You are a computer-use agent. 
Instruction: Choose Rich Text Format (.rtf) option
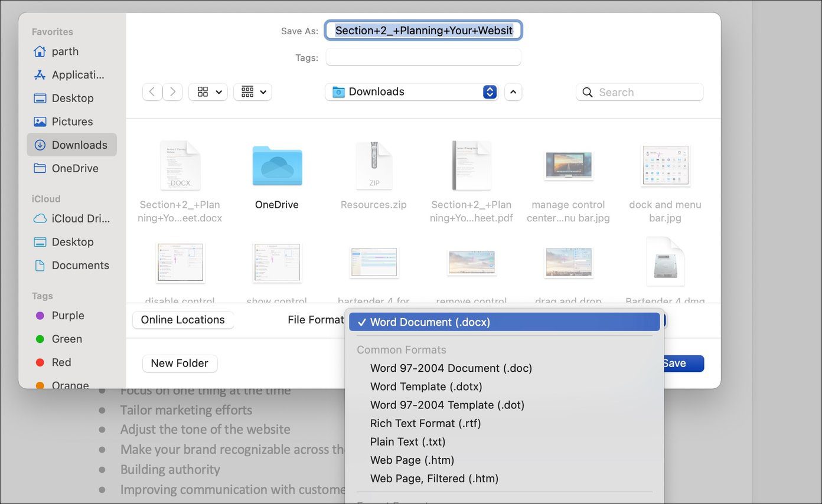[x=425, y=423]
